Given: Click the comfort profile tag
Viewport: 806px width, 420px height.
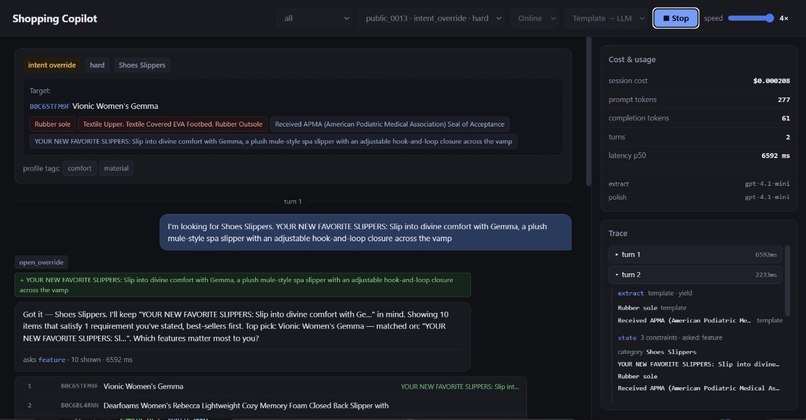Looking at the screenshot, I should 80,168.
